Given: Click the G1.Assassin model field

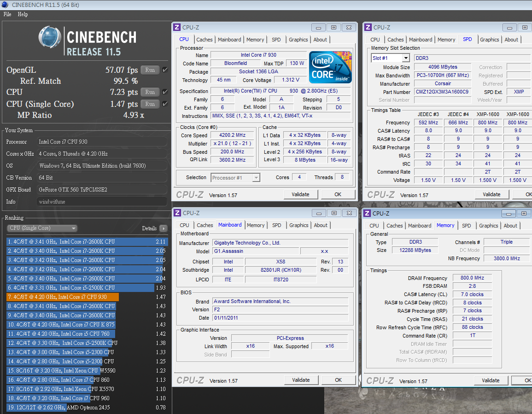Looking at the screenshot, I should click(256, 251).
